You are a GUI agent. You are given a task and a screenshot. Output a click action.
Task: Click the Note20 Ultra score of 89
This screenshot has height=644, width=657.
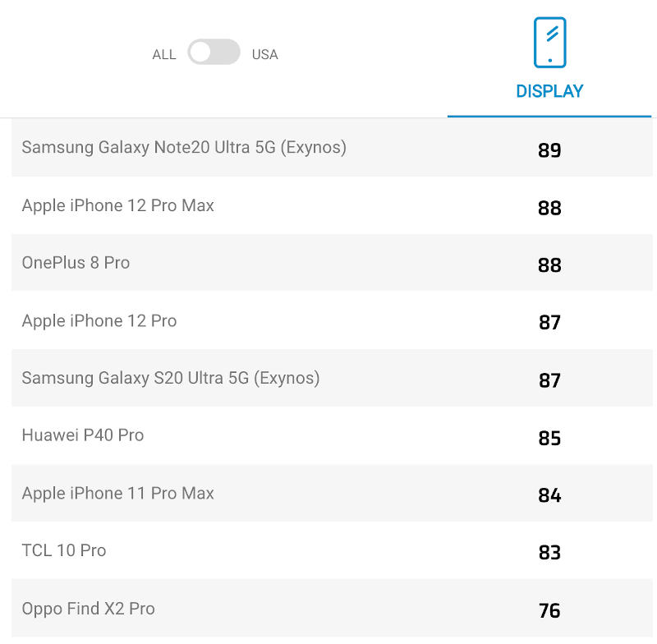(x=549, y=150)
